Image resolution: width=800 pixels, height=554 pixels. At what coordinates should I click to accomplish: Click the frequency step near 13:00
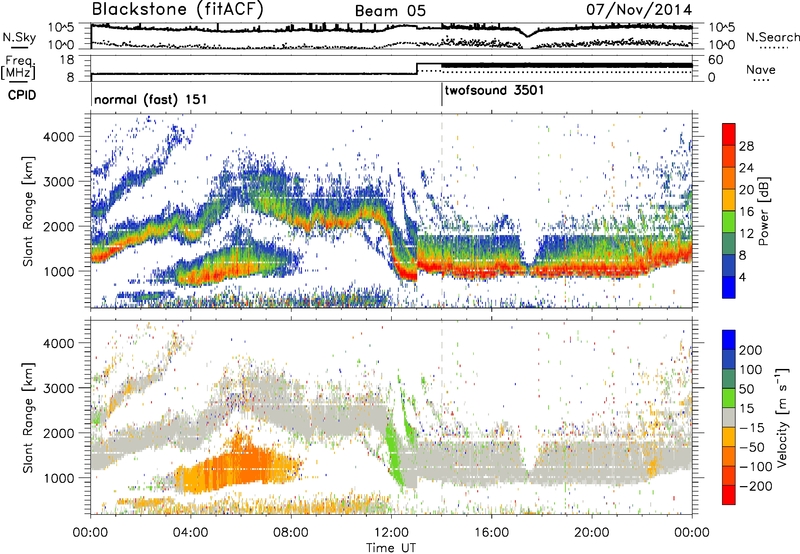(417, 68)
